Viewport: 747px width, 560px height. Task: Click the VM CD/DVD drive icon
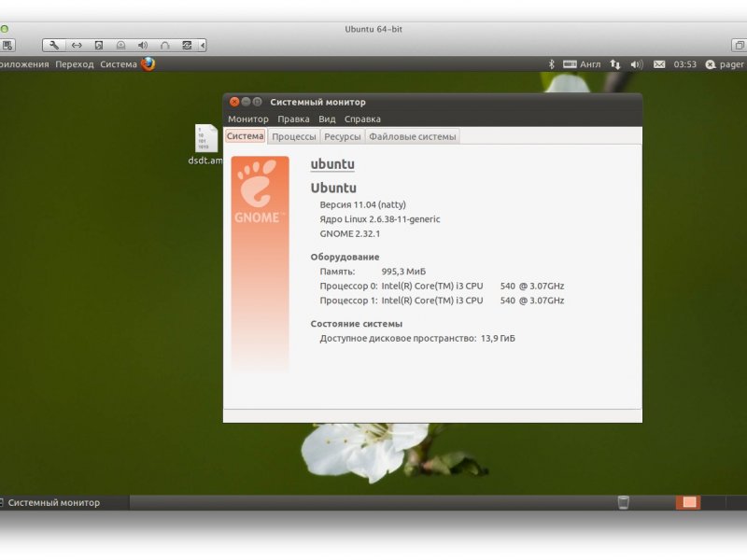coord(120,45)
